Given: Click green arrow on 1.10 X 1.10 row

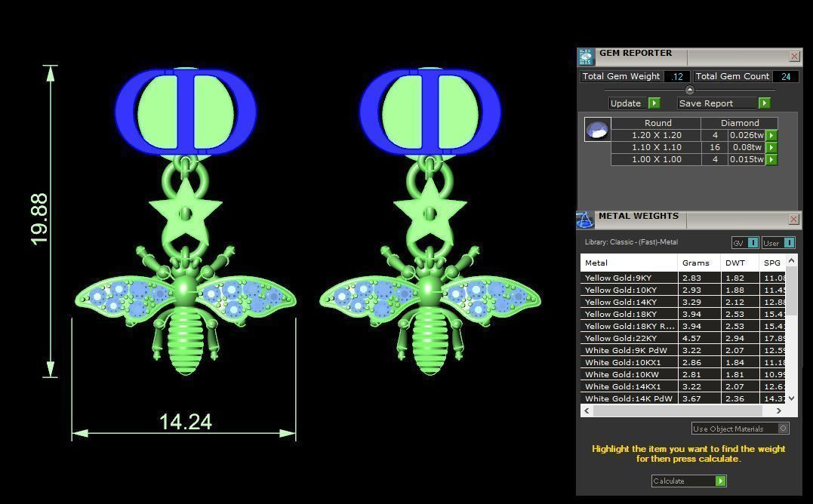Looking at the screenshot, I should point(771,147).
